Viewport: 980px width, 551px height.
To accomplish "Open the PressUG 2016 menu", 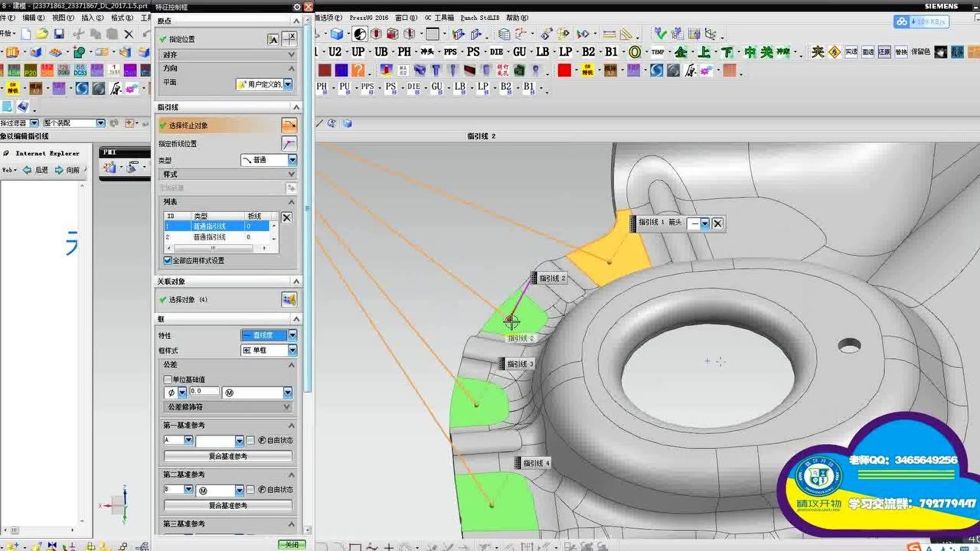I will [368, 18].
